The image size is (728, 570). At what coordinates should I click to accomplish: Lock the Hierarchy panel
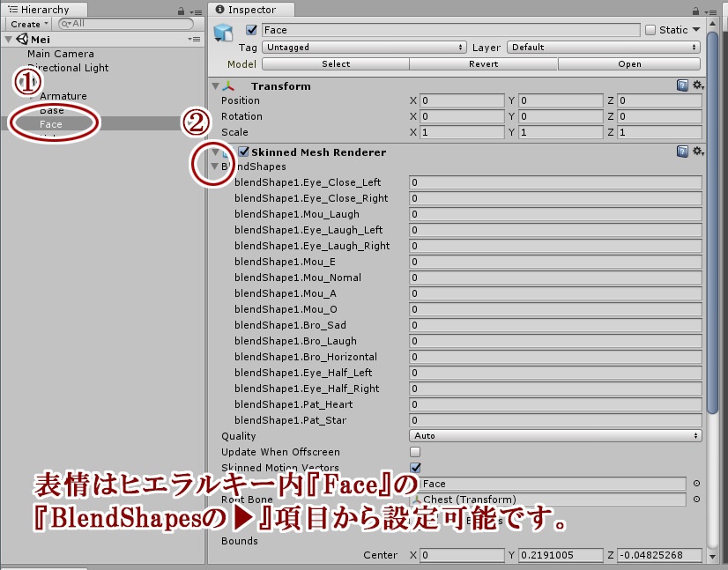pos(181,11)
